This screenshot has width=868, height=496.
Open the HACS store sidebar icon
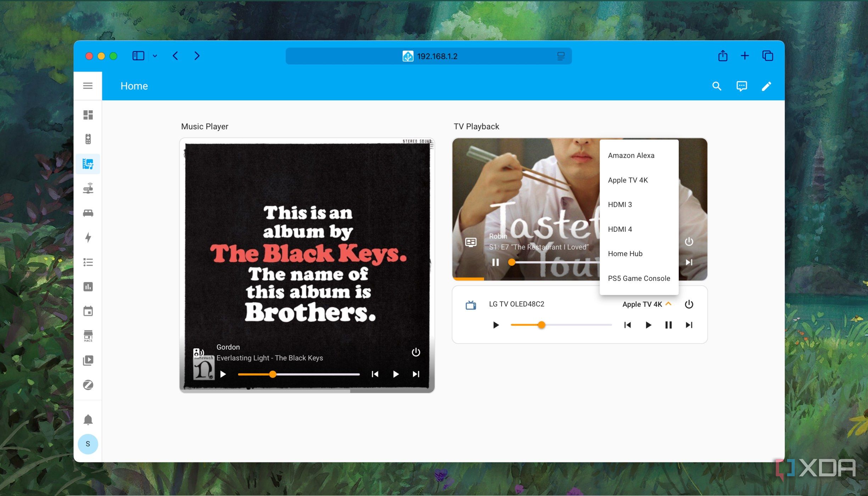(88, 336)
